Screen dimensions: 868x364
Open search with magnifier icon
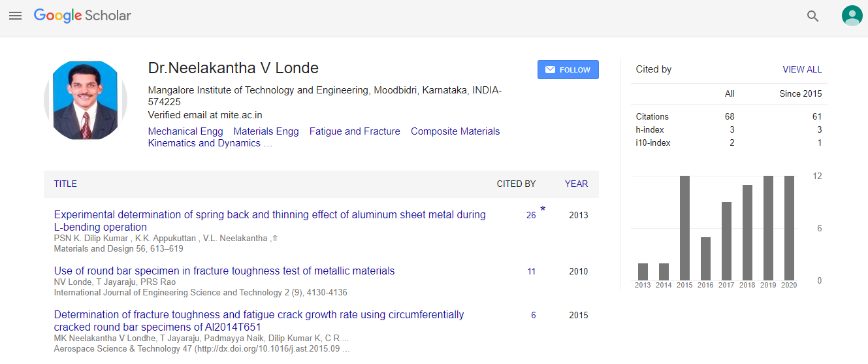[x=812, y=16]
